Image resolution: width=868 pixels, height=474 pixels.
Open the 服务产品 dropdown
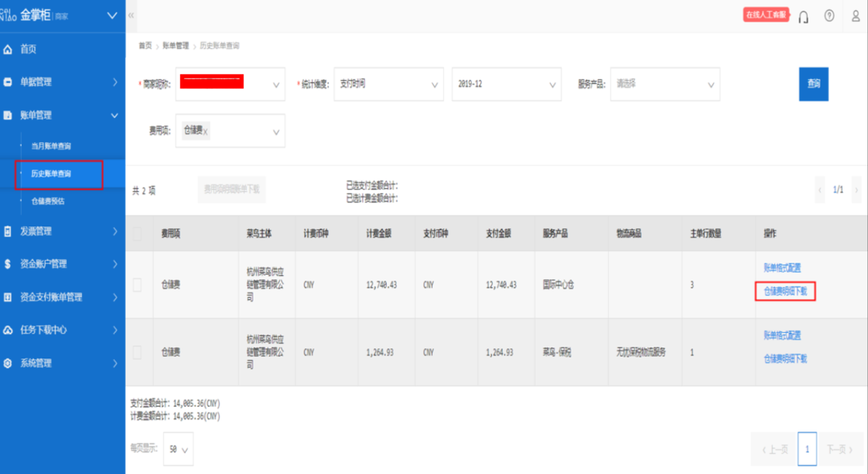(x=665, y=84)
